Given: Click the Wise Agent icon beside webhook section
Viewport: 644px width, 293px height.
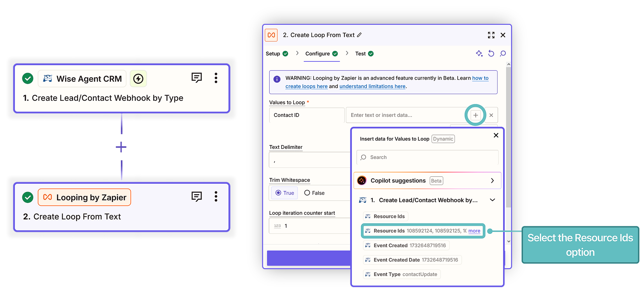Looking at the screenshot, I should tap(362, 200).
